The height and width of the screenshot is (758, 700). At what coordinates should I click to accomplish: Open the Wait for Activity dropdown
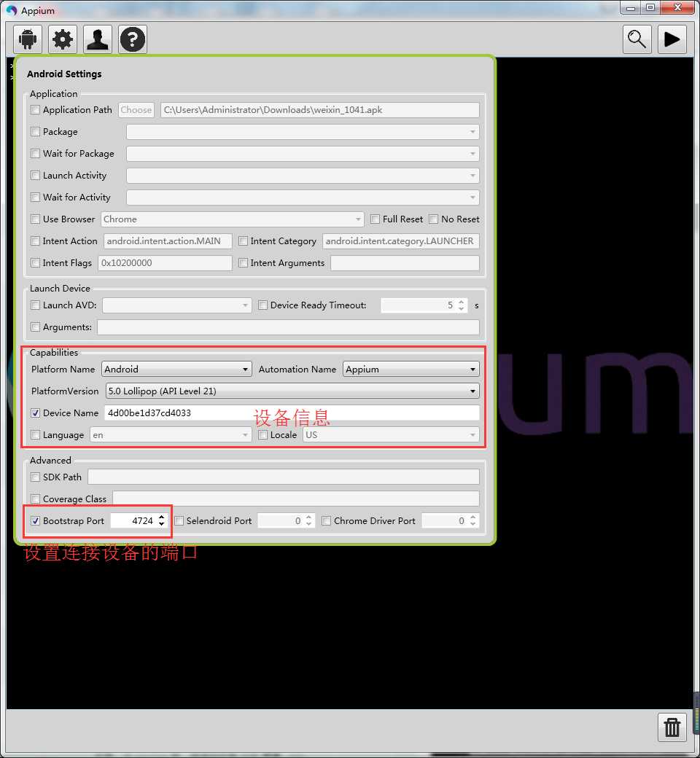tap(303, 198)
